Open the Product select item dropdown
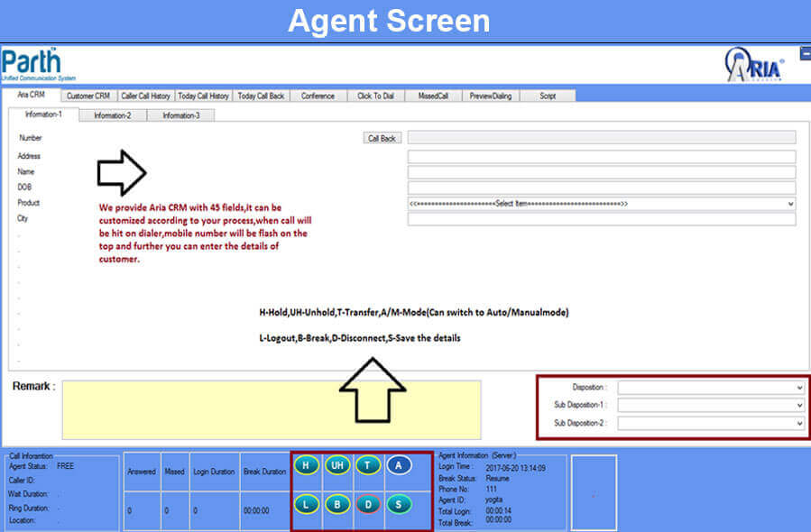The height and width of the screenshot is (532, 811). (x=601, y=204)
